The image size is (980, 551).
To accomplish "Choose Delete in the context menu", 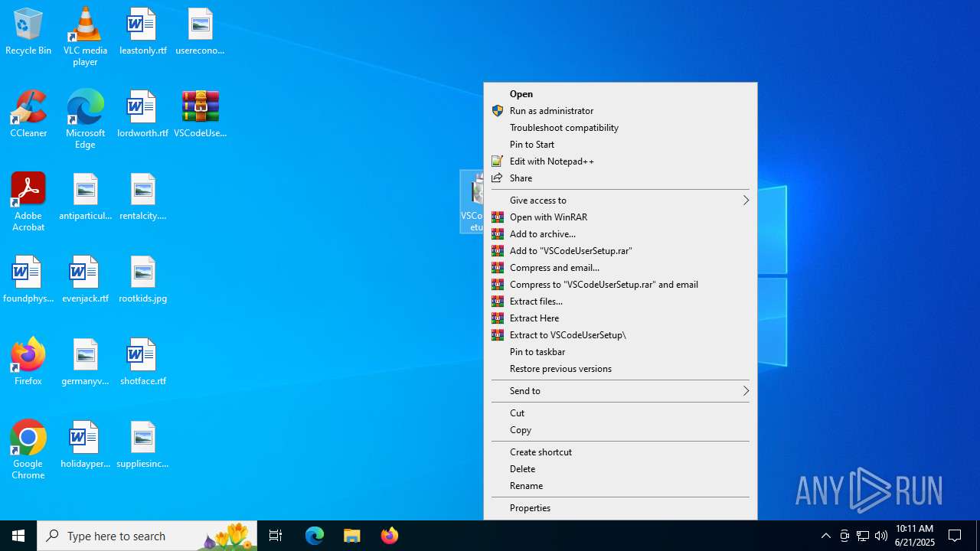I will tap(620, 469).
